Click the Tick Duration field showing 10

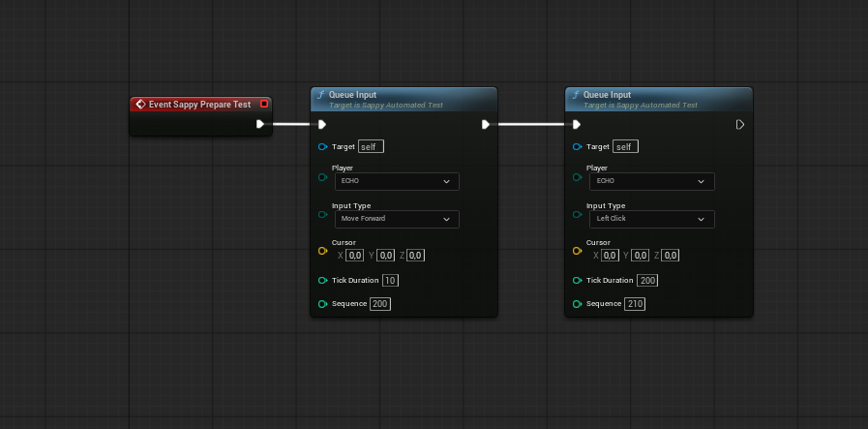[x=390, y=281]
